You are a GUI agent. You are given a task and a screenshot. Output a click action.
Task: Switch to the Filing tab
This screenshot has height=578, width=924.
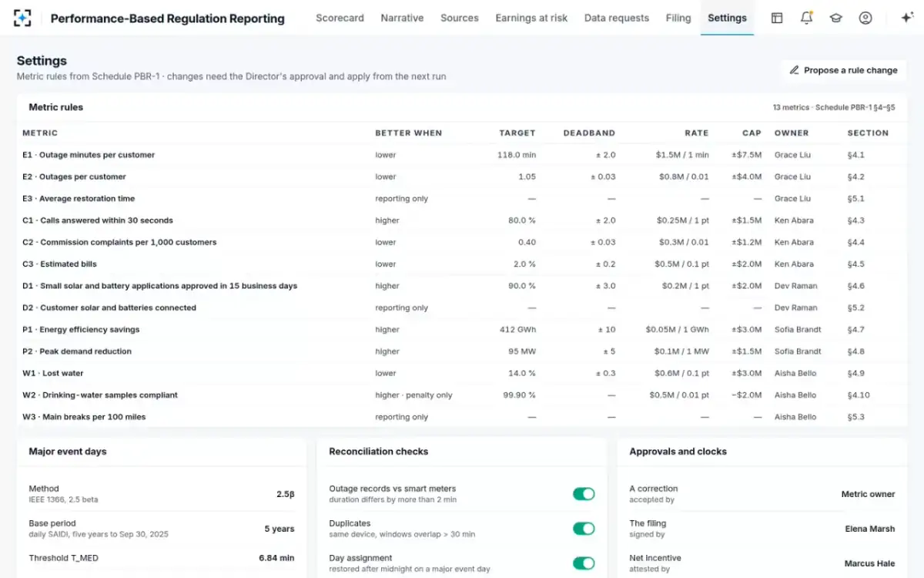tap(678, 18)
